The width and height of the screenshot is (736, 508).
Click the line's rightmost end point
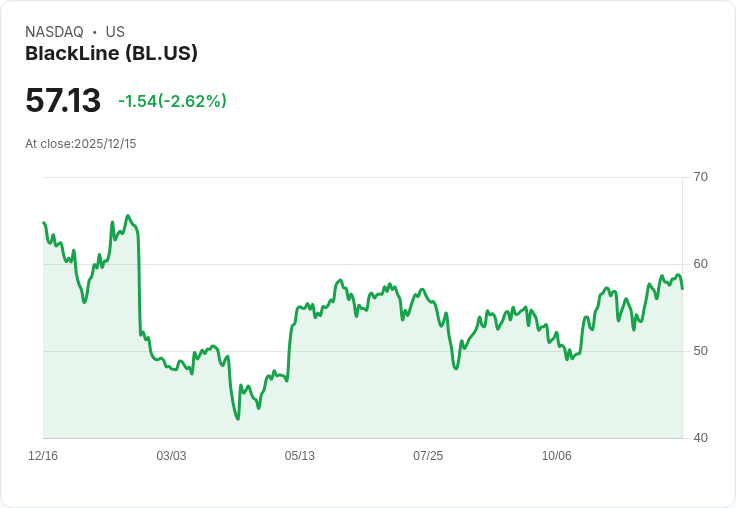coord(682,288)
